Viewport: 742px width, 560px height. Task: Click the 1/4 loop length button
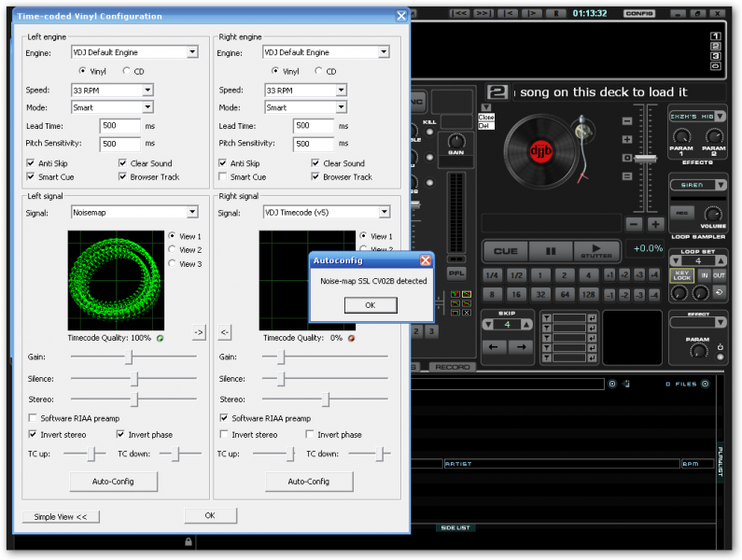tap(492, 275)
